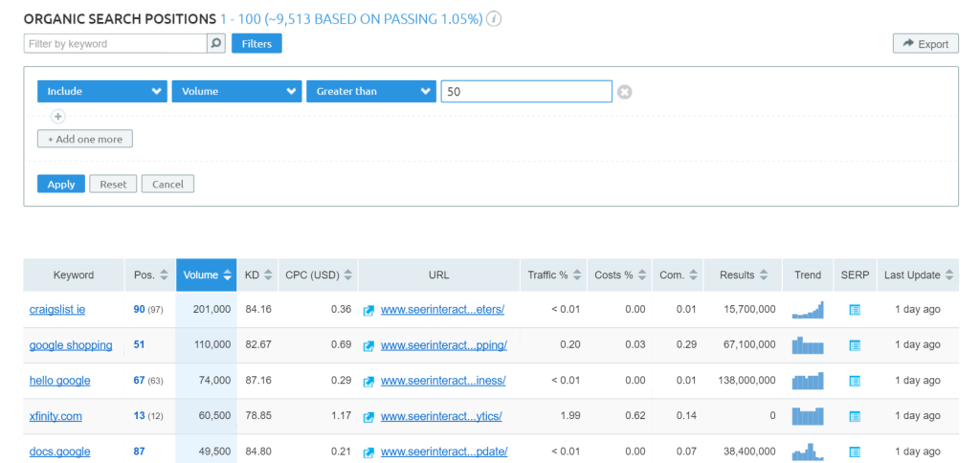This screenshot has width=980, height=463.
Task: Open SERP snapshot icon for craigslist ie
Action: (855, 310)
